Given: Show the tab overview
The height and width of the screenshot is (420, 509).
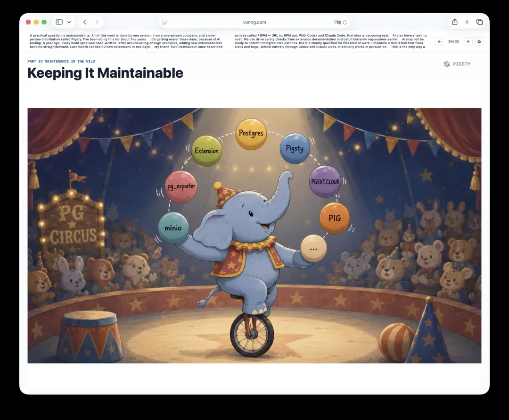Looking at the screenshot, I should (x=479, y=22).
